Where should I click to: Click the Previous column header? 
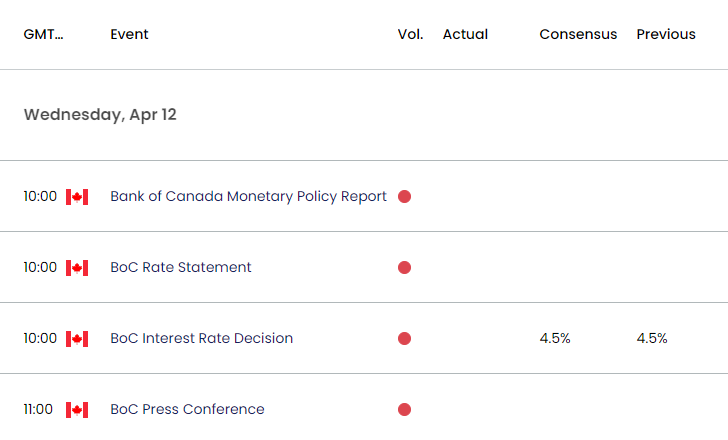(666, 34)
